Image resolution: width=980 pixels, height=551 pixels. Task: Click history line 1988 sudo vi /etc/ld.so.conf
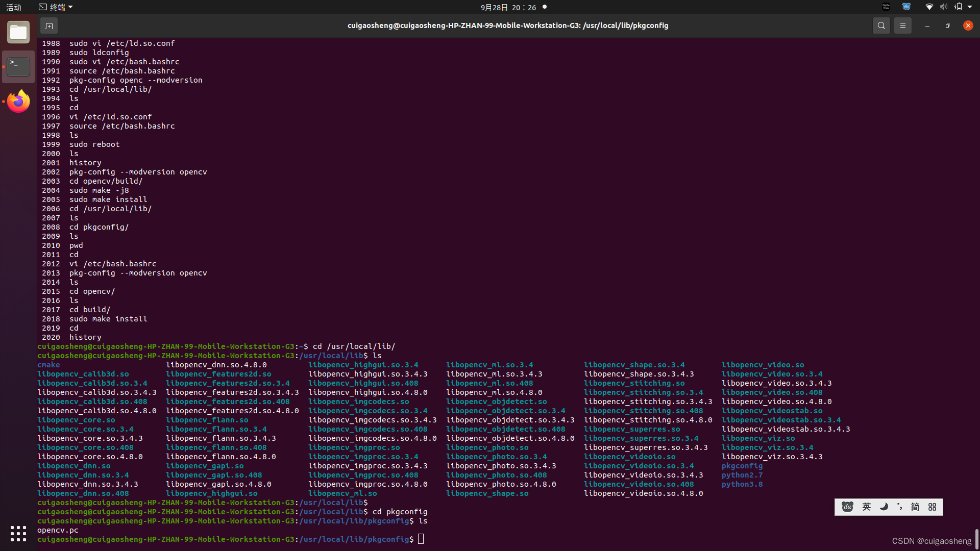(x=108, y=43)
